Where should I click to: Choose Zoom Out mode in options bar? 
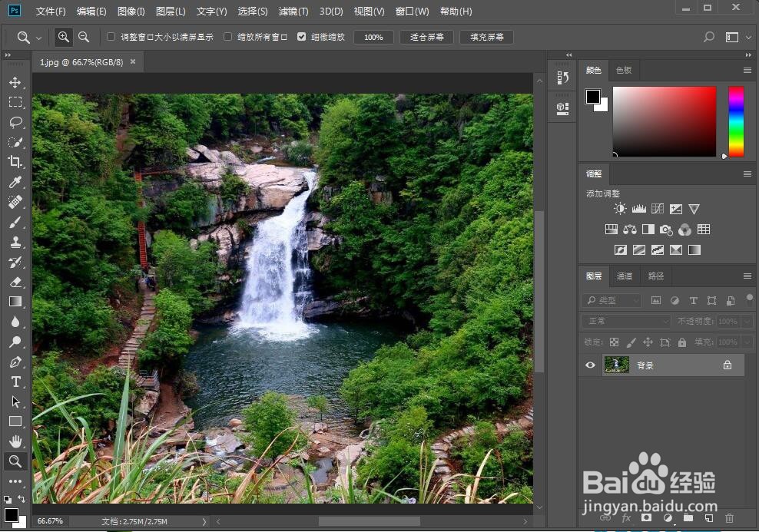(84, 38)
